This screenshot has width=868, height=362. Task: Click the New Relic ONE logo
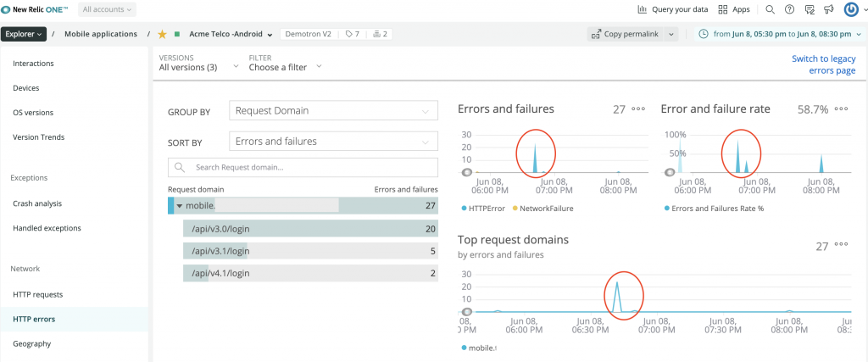click(x=35, y=9)
